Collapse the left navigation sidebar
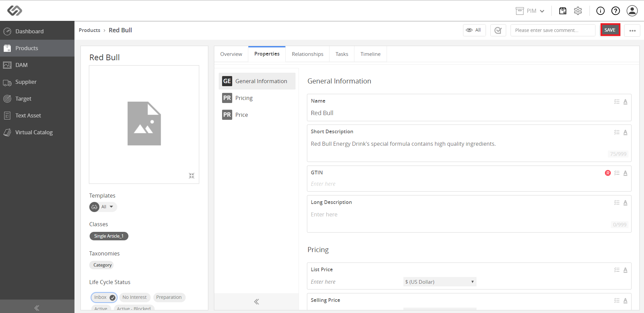The width and height of the screenshot is (644, 313). pyautogui.click(x=37, y=308)
